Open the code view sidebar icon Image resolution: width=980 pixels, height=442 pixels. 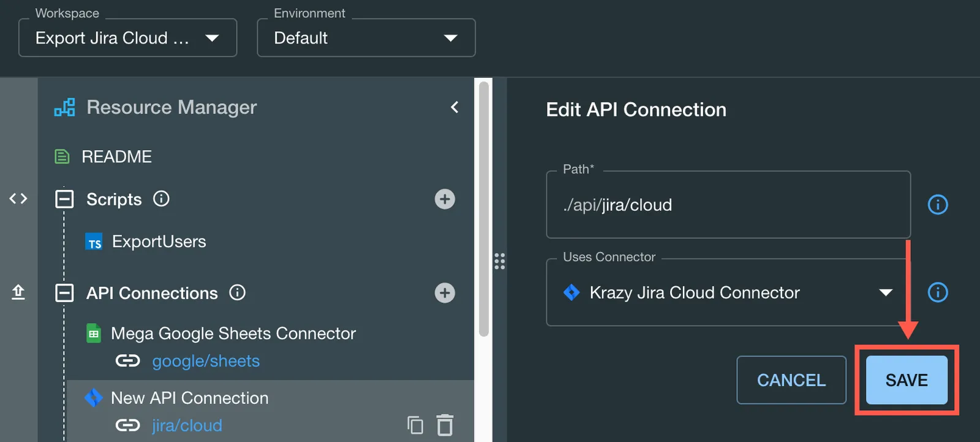[x=18, y=199]
